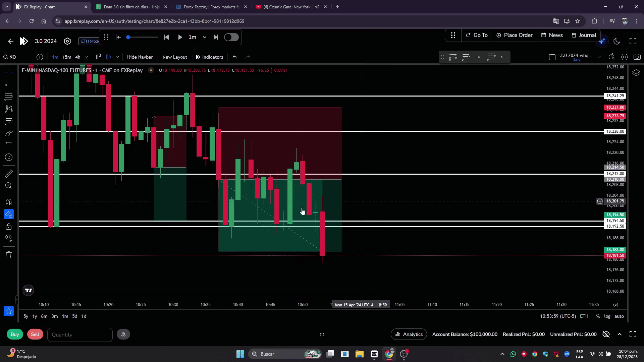Image resolution: width=644 pixels, height=362 pixels.
Task: Click the trash delete drawings icon
Action: (x=9, y=255)
